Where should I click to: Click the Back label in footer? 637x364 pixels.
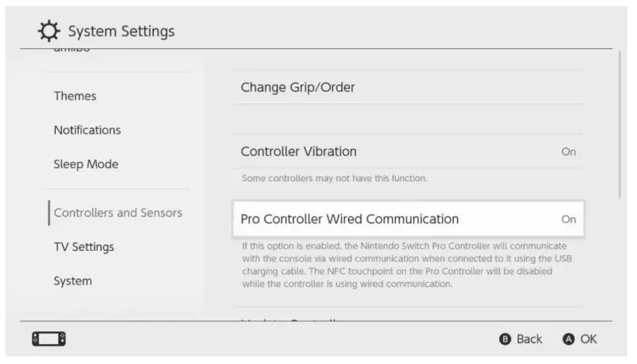(x=529, y=339)
